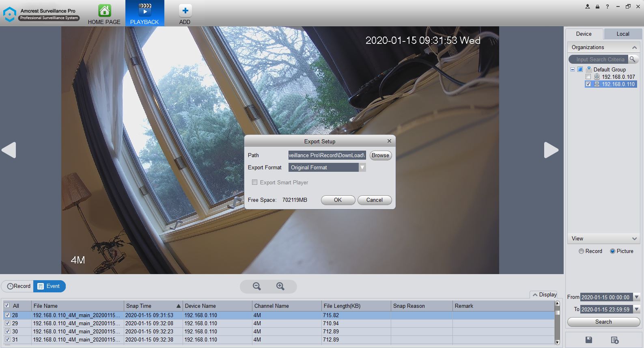Click the export Path input field
The image size is (644, 348).
327,156
